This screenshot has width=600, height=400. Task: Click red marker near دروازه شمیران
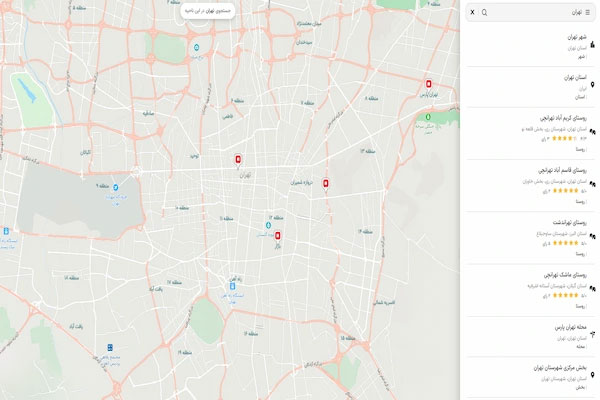(325, 184)
